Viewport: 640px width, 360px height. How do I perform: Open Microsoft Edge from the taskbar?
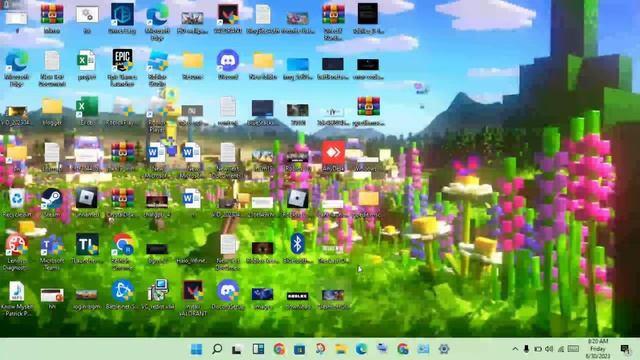click(x=361, y=349)
